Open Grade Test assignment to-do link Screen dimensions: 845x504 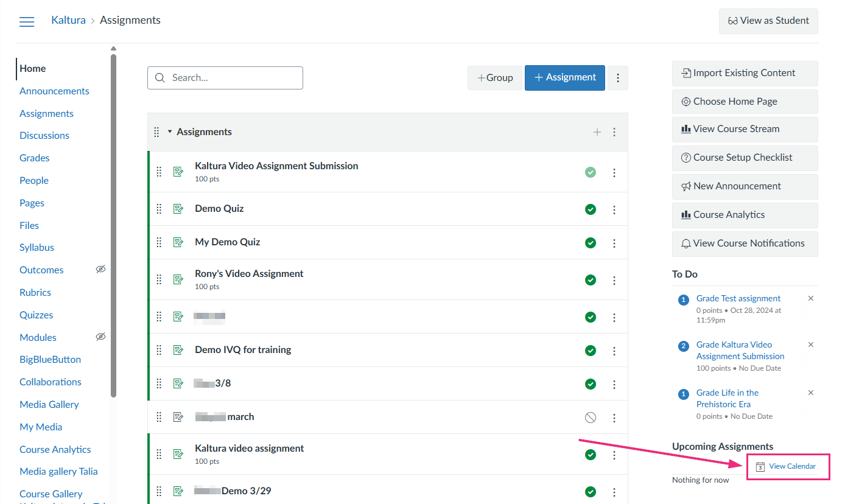(738, 298)
